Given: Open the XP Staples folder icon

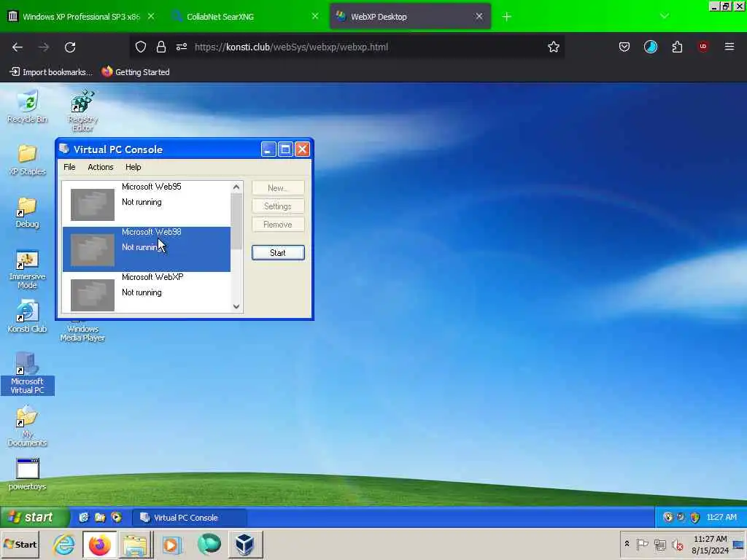Looking at the screenshot, I should click(27, 160).
